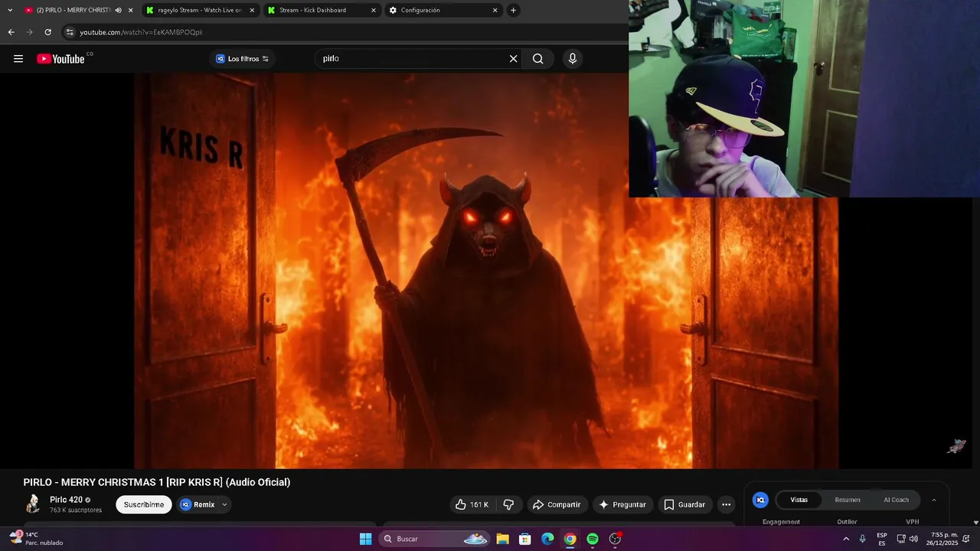Click the Outlier column label

[847, 522]
